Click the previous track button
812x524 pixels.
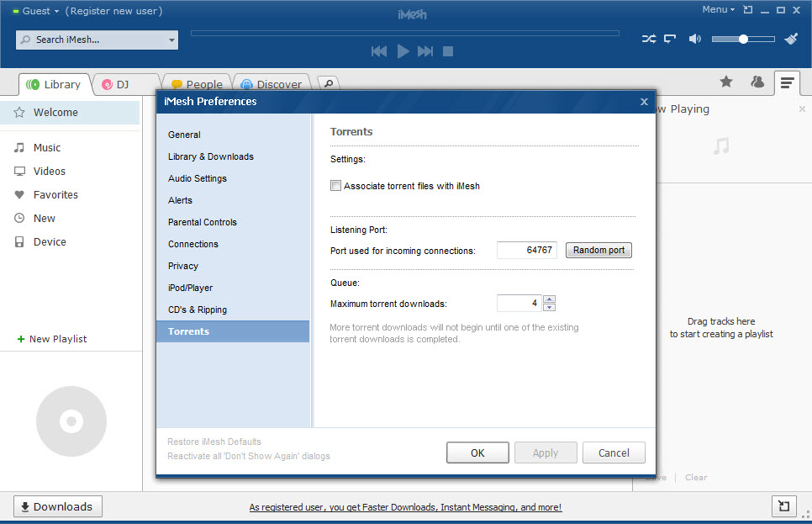click(379, 51)
